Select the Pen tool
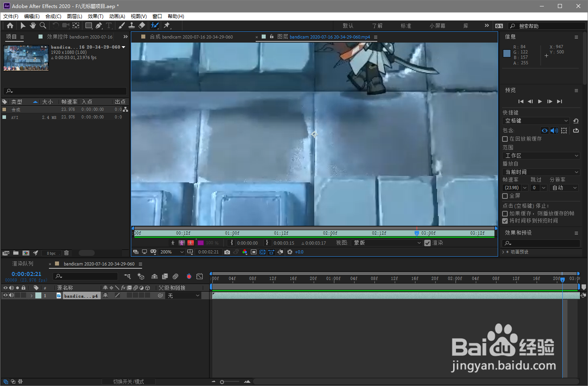Image resolution: width=588 pixels, height=386 pixels. (x=99, y=25)
